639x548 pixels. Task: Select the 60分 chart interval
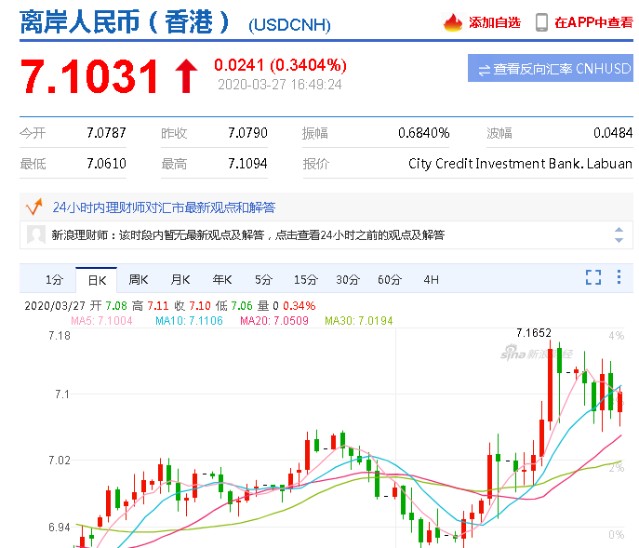(389, 279)
